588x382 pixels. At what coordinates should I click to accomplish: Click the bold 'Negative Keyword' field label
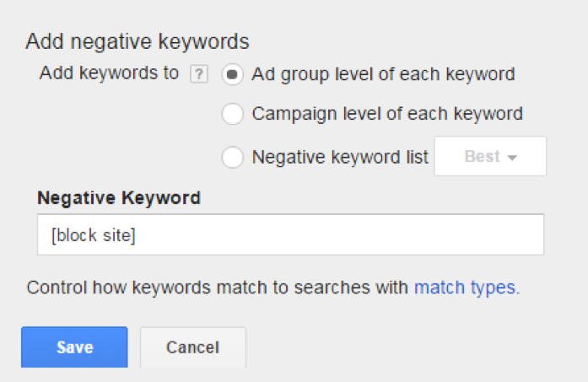click(x=119, y=197)
